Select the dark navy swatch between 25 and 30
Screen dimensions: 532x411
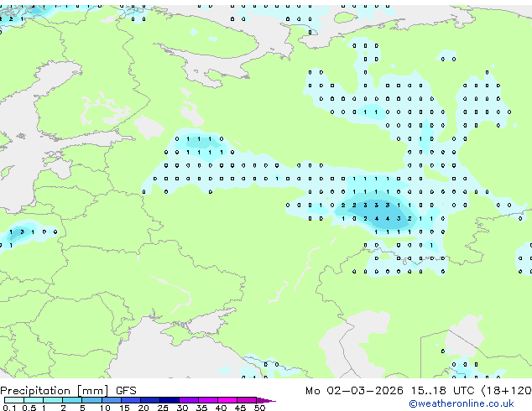(169, 400)
